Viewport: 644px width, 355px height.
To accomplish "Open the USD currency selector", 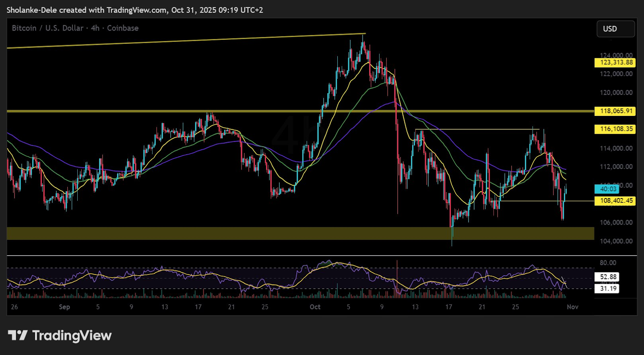I will click(615, 29).
